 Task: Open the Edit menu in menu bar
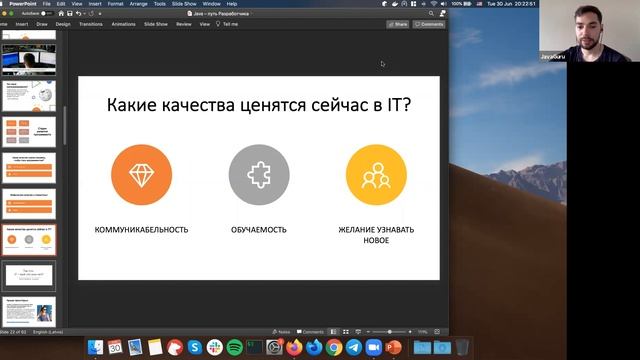click(61, 4)
